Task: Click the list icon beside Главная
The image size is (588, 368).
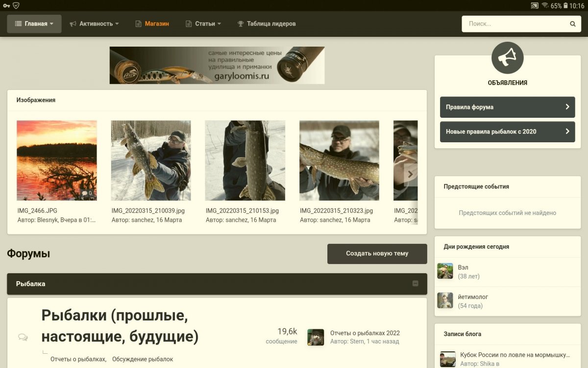Action: (x=18, y=23)
